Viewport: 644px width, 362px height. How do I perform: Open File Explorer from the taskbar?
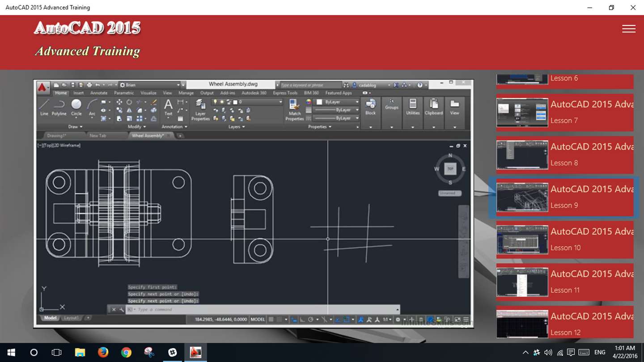[x=80, y=352]
